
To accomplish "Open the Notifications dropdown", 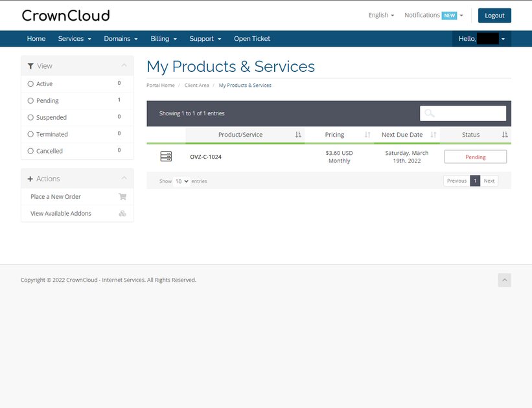I will tap(434, 16).
